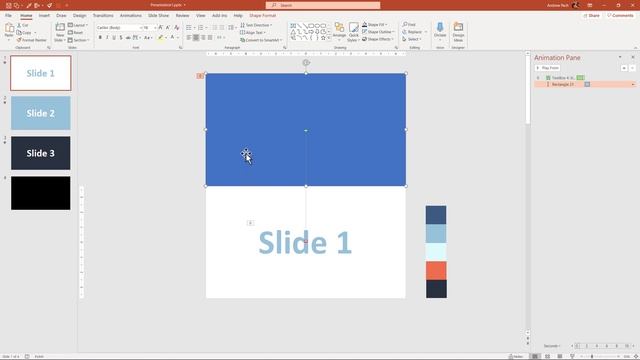Increase font size with larger A icon
The image size is (640, 360).
160,27
